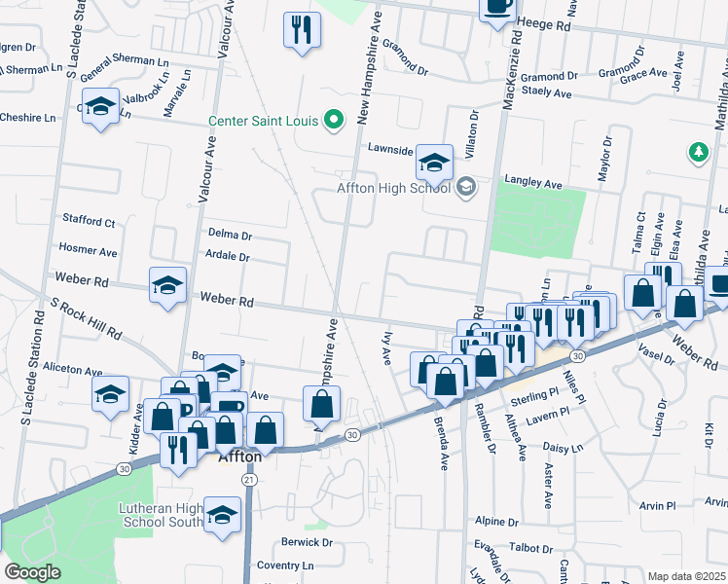
Task: Click the school marker beside Affton High School
Action: coord(434,164)
